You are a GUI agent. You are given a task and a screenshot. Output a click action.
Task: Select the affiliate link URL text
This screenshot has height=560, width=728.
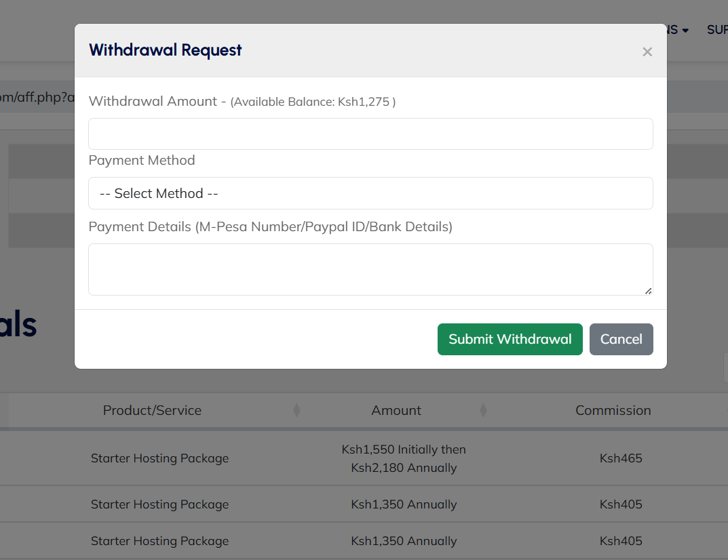pyautogui.click(x=37, y=97)
